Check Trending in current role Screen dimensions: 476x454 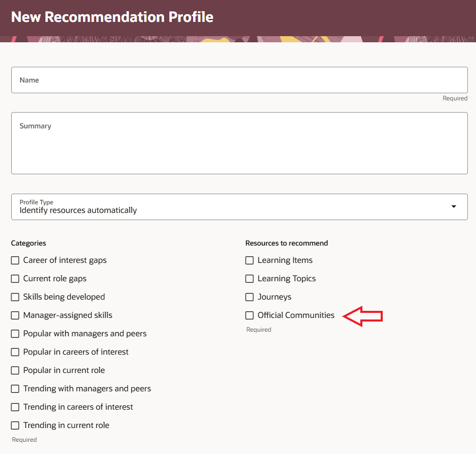coord(15,425)
